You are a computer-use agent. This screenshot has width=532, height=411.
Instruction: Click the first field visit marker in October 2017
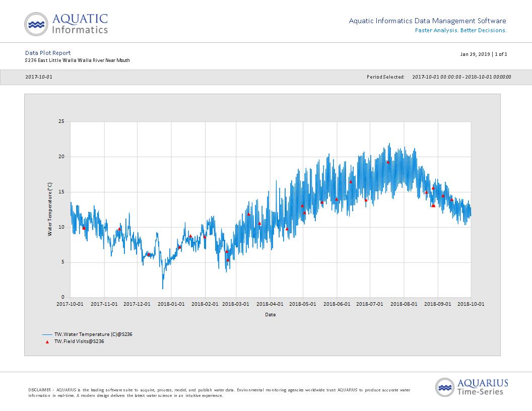coord(84,228)
